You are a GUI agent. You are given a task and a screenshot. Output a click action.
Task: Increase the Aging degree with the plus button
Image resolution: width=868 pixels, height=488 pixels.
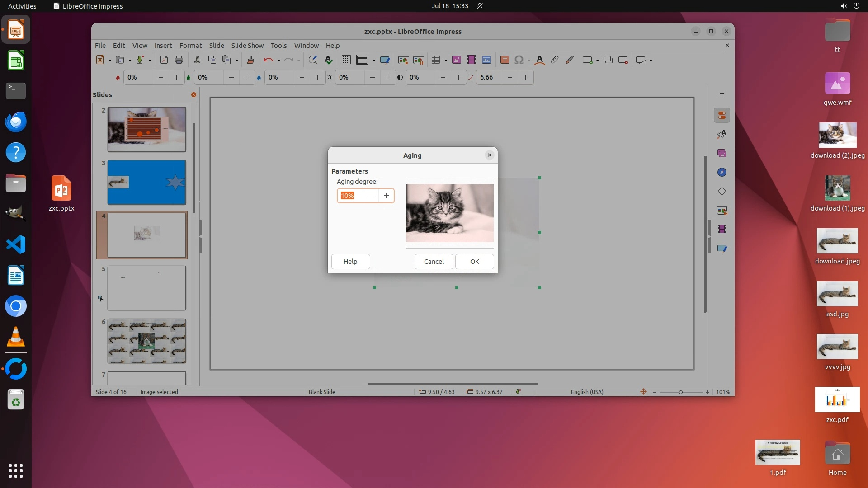pos(386,196)
